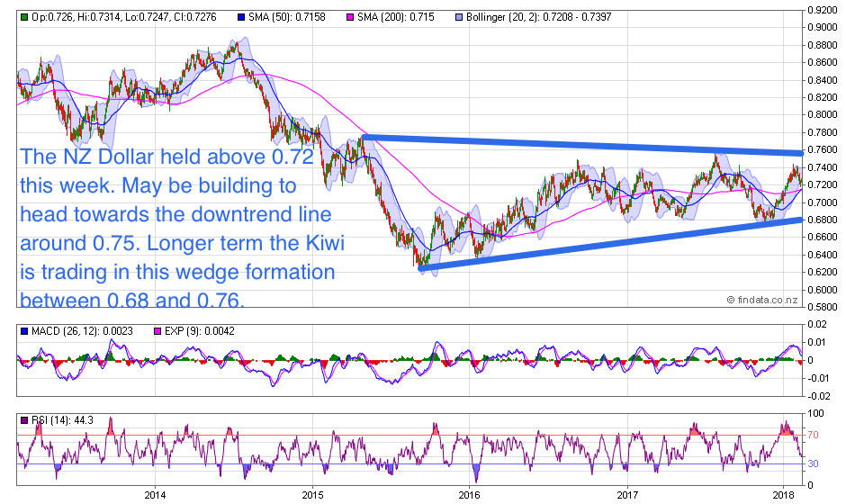Click the 2014 year label on the x-axis
This screenshot has width=846, height=504.
[x=155, y=495]
